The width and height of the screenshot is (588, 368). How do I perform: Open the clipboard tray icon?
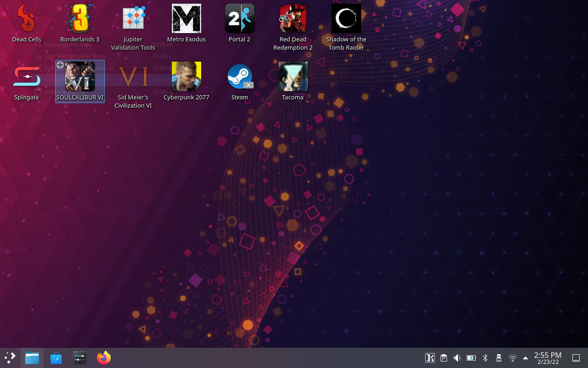[x=444, y=358]
